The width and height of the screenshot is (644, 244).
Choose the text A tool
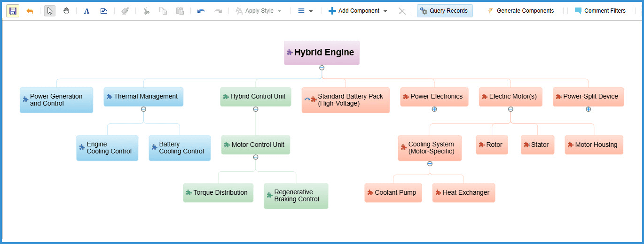pos(86,11)
